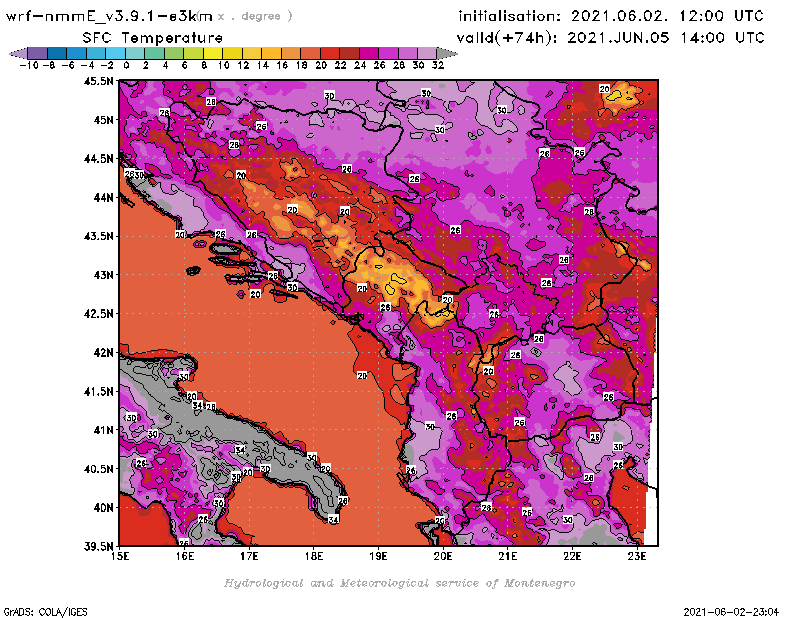Click the 0 tick label under colorbar
Image resolution: width=800 pixels, height=618 pixels.
(126, 65)
